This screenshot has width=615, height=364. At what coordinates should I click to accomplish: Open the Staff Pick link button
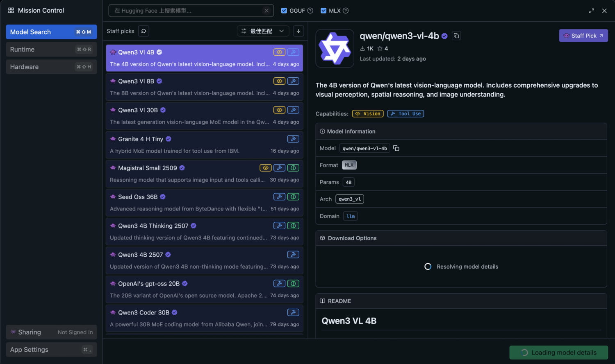click(583, 36)
